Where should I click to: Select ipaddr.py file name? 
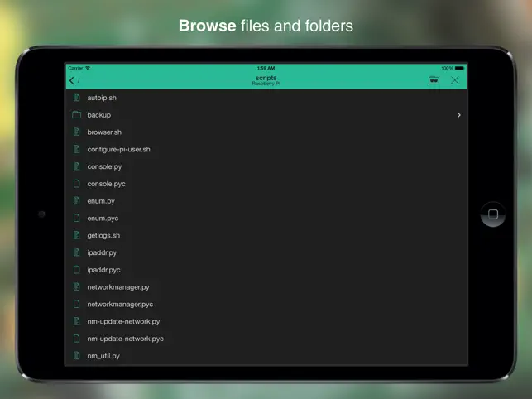coord(102,253)
